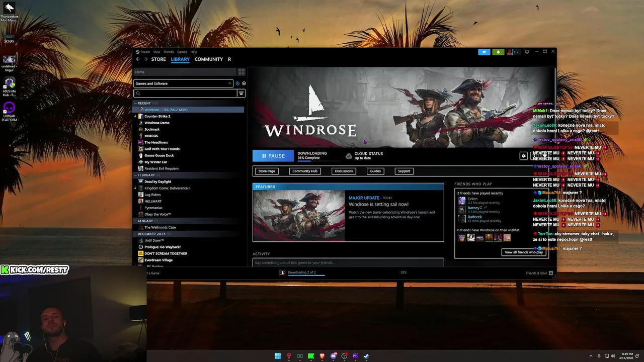This screenshot has height=362, width=644.
Task: Toggle sort by recent activity clock icon
Action: [237, 83]
